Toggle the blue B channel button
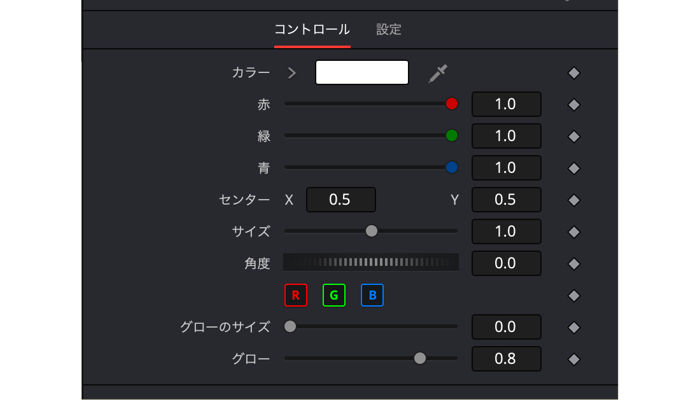The height and width of the screenshot is (400, 700). click(372, 295)
